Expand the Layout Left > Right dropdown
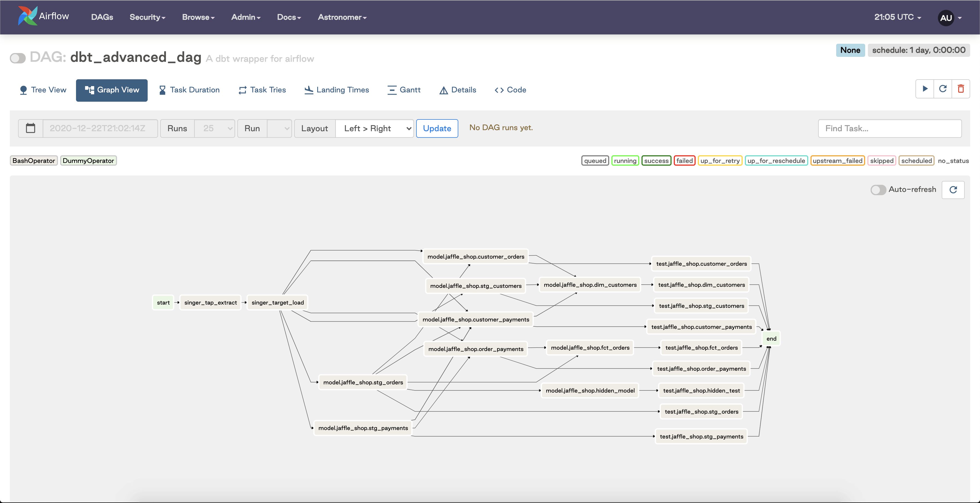The width and height of the screenshot is (980, 503). pyautogui.click(x=374, y=128)
